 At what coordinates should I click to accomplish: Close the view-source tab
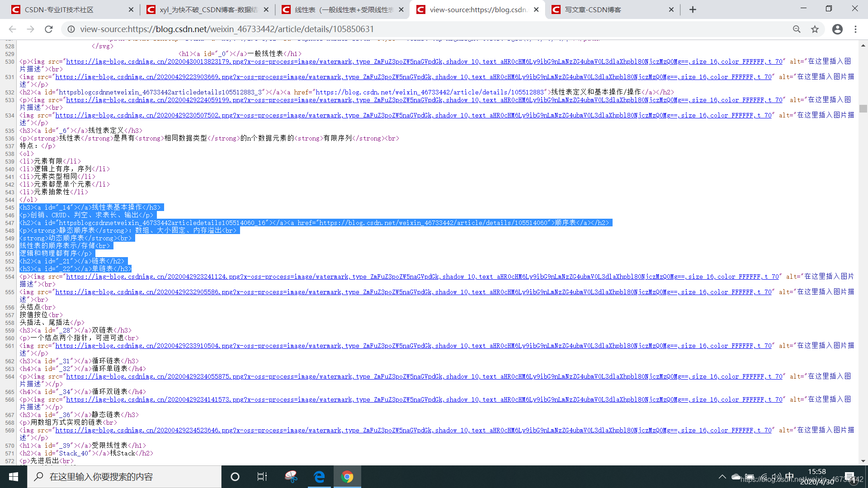click(536, 9)
